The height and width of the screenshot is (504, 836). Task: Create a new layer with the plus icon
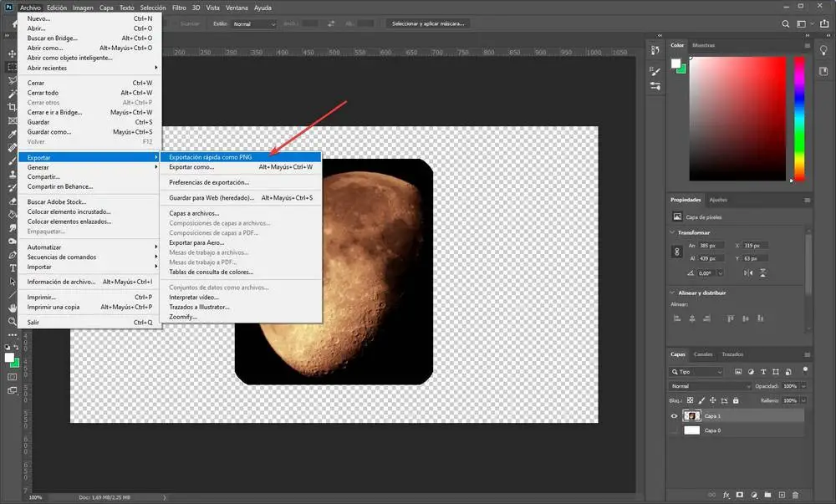[x=783, y=494]
